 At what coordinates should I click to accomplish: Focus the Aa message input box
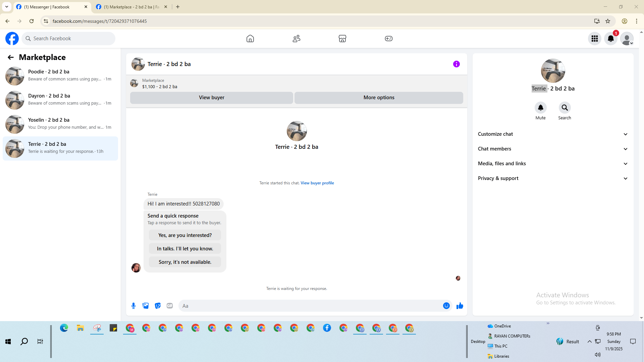(311, 306)
